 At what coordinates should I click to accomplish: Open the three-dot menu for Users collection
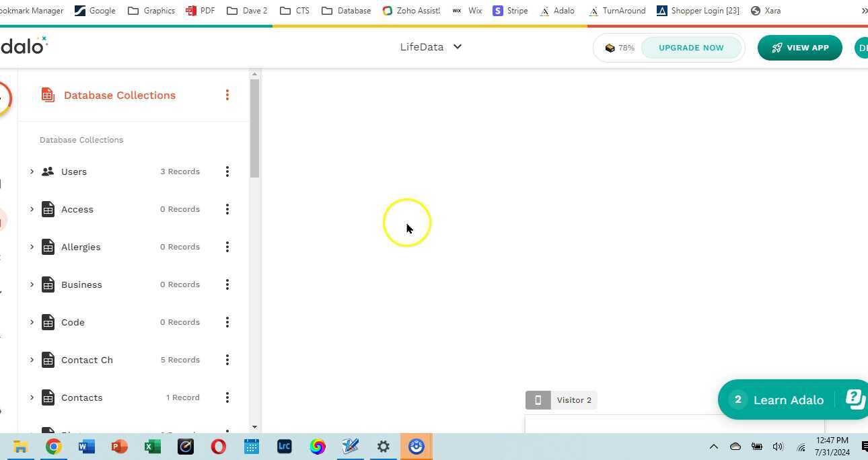227,171
